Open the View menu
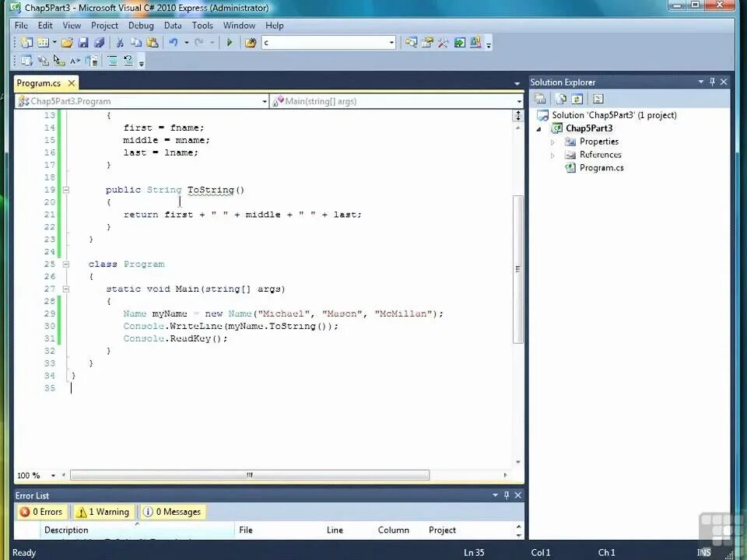 click(72, 25)
